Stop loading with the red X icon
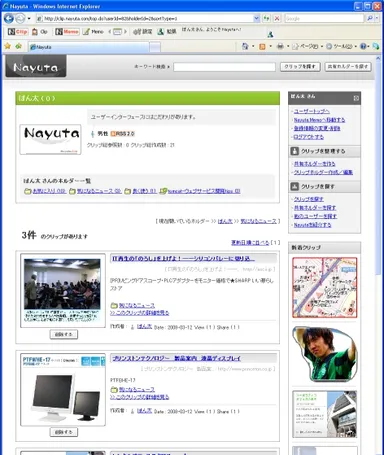This screenshot has width=384, height=455. (277, 19)
